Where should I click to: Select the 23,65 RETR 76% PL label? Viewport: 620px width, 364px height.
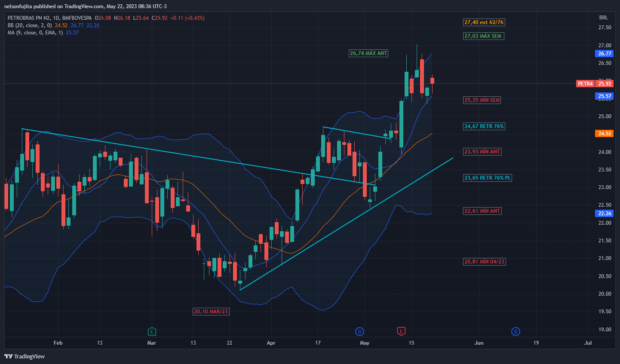[488, 178]
